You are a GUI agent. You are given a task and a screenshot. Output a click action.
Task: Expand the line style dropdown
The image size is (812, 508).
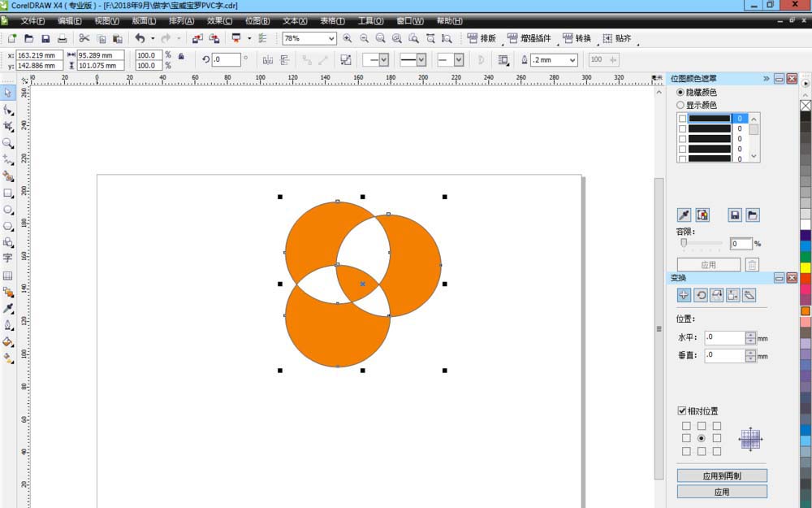[421, 60]
